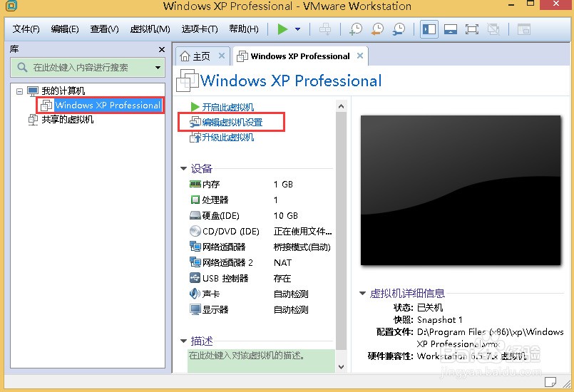This screenshot has height=392, width=574.
Task: Click 开启此虚拟机 link
Action: point(227,107)
